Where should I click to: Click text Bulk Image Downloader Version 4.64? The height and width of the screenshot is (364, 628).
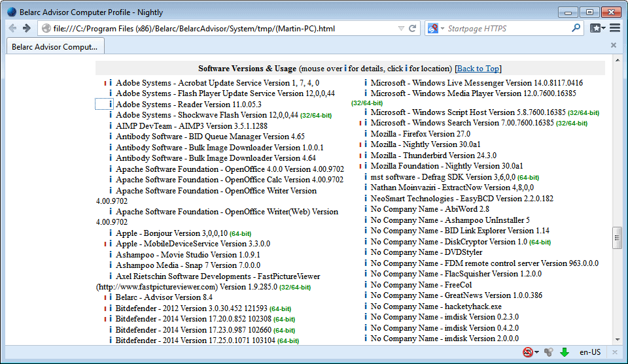[253, 158]
